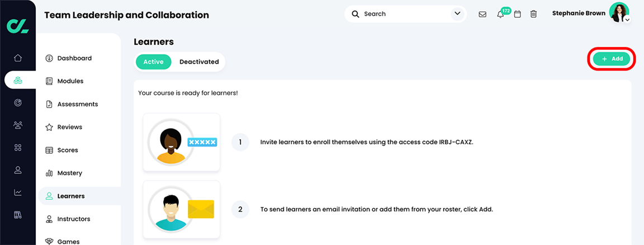Go to the Assessments section

coord(77,104)
